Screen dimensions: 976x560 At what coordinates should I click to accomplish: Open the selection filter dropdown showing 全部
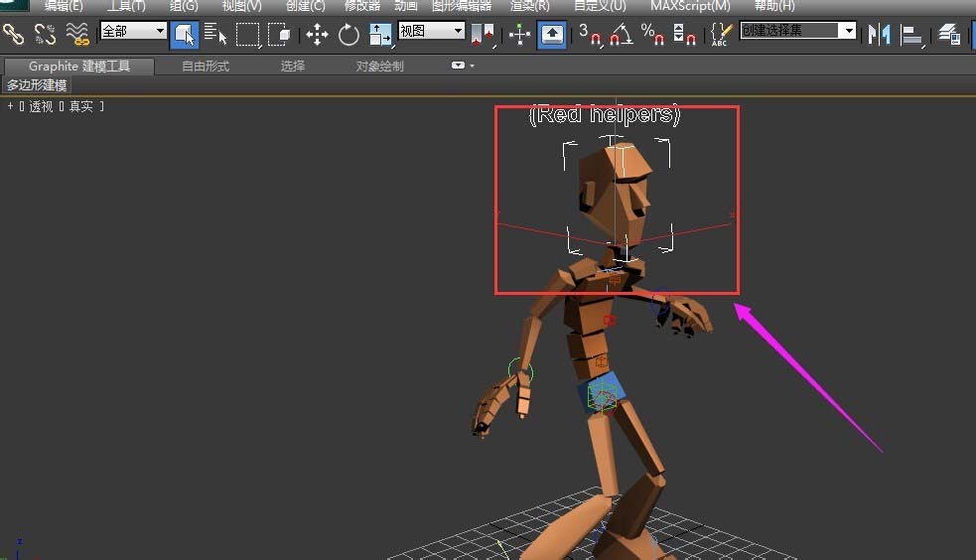coord(133,31)
